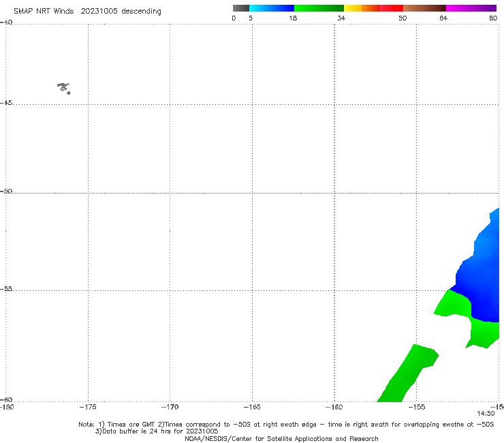
Task: Click the '34' label under the color bar
Action: point(341,18)
